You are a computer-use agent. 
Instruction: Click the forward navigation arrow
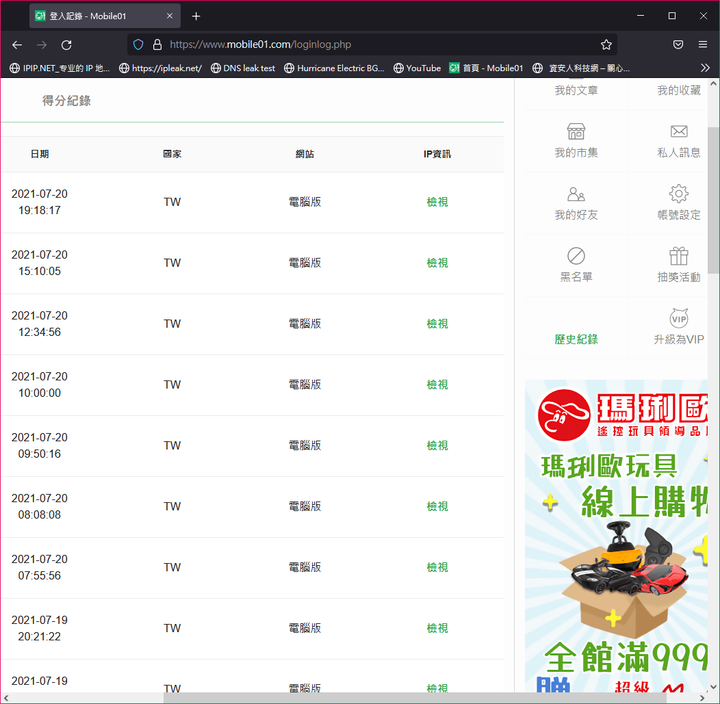(42, 45)
